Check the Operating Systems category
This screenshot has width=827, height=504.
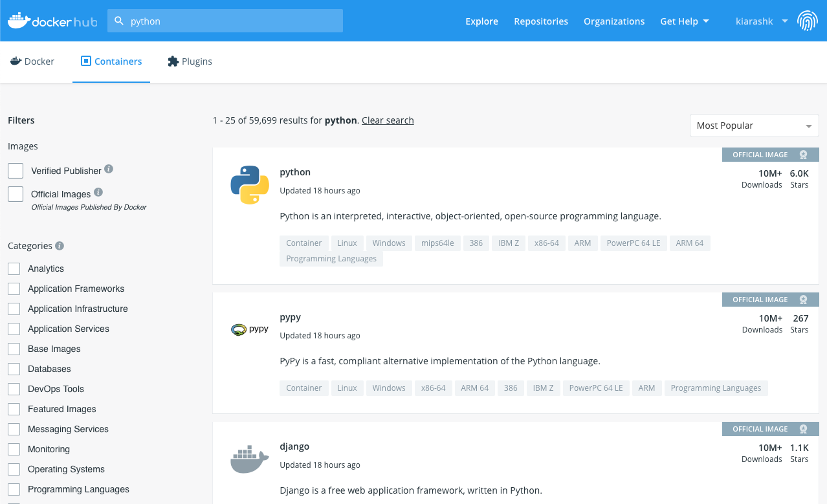click(x=14, y=469)
